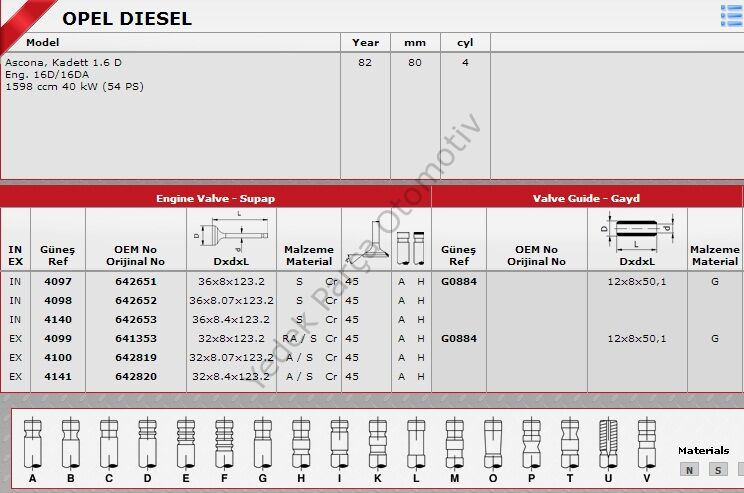
Task: Click the Ascona, Kadett 1.6 D model text
Action: (x=64, y=62)
